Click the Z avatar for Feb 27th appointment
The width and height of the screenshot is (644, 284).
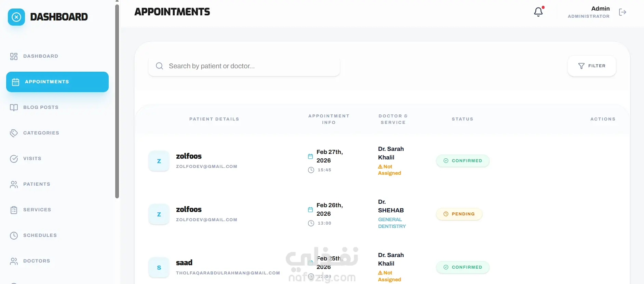(x=159, y=161)
